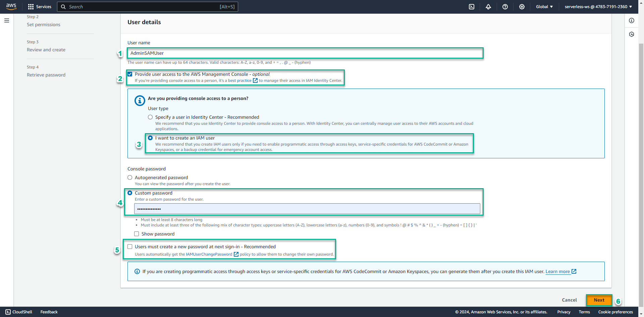Open the info panel icon on right edge
Screen dimensions: 644x317
point(632,20)
